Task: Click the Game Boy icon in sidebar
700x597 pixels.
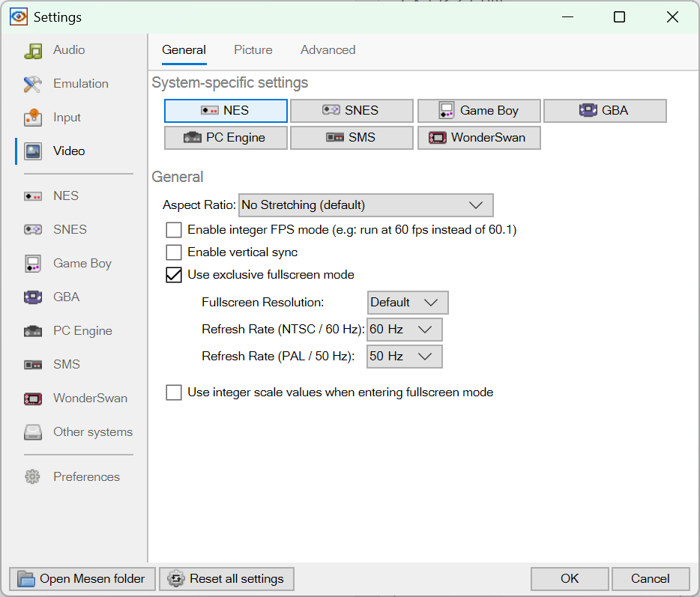Action: click(x=33, y=264)
